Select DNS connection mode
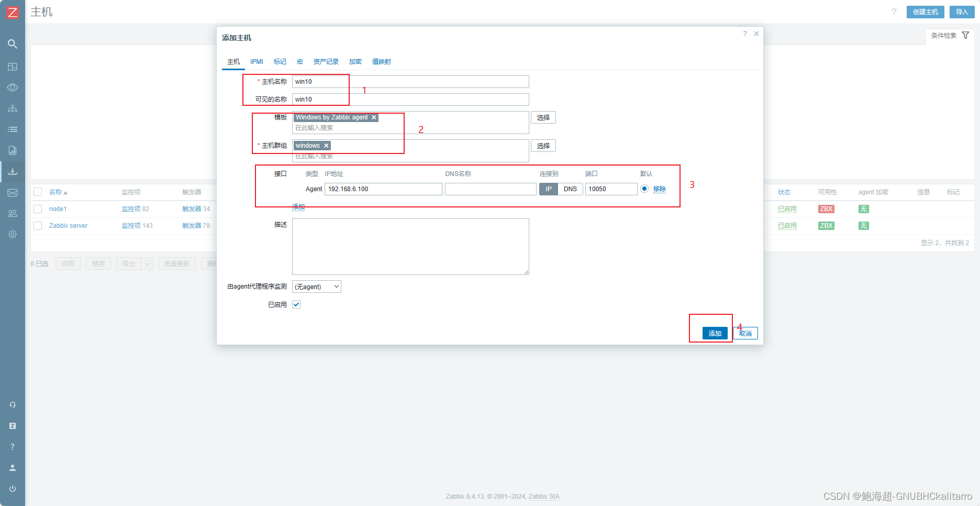 point(570,189)
